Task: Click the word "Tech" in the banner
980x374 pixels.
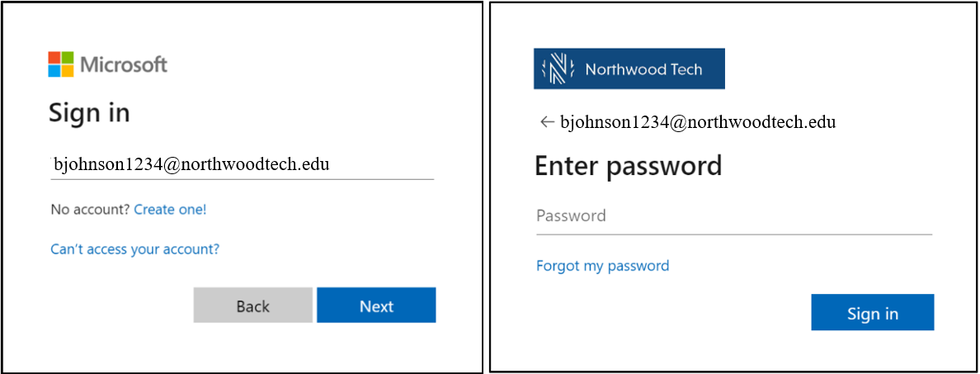Action: 686,69
